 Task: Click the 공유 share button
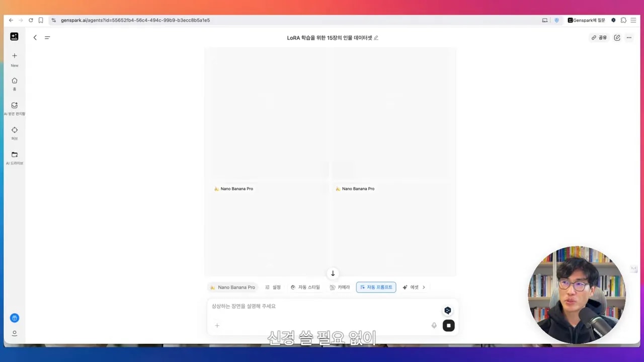(x=599, y=37)
